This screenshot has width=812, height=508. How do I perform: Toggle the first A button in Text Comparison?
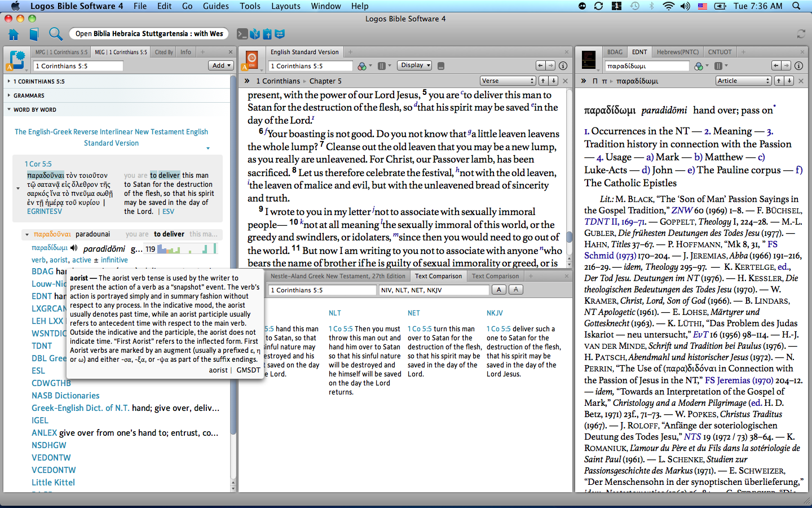(498, 290)
